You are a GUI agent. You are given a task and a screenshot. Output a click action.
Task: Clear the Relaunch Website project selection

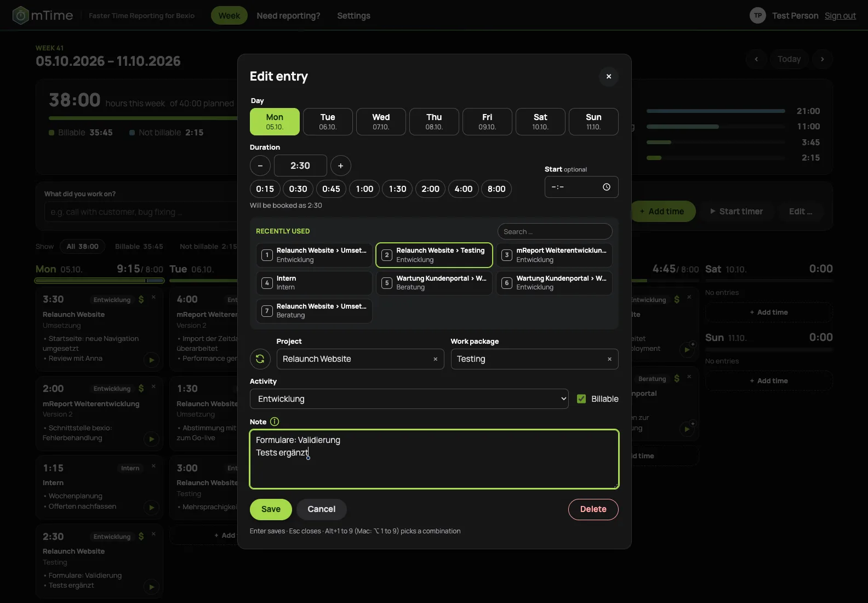click(x=436, y=359)
